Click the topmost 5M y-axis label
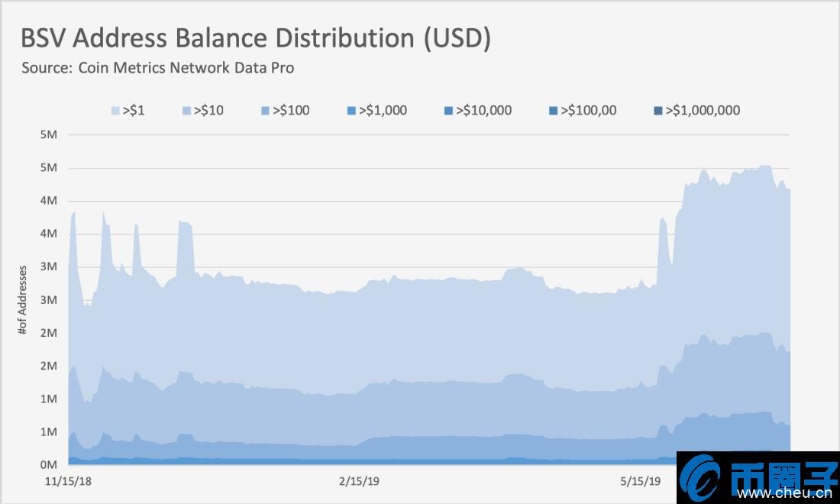Screen dimensions: 840x504 pos(48,135)
